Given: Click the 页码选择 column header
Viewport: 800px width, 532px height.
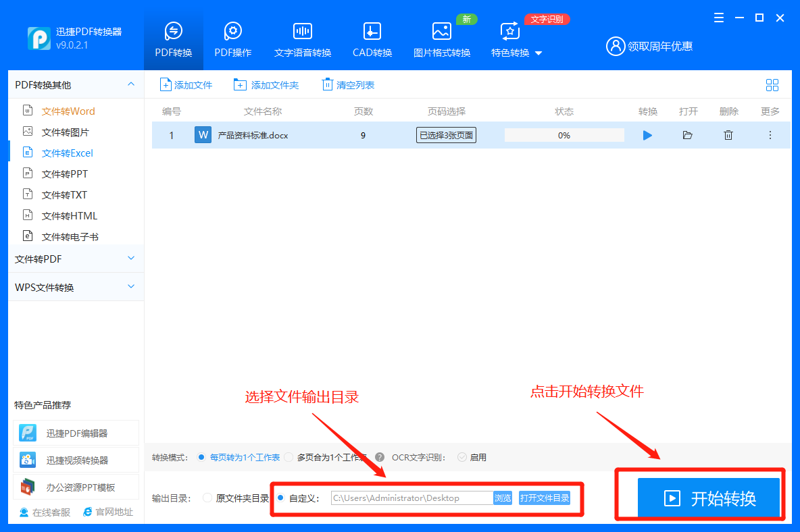Looking at the screenshot, I should pos(447,111).
